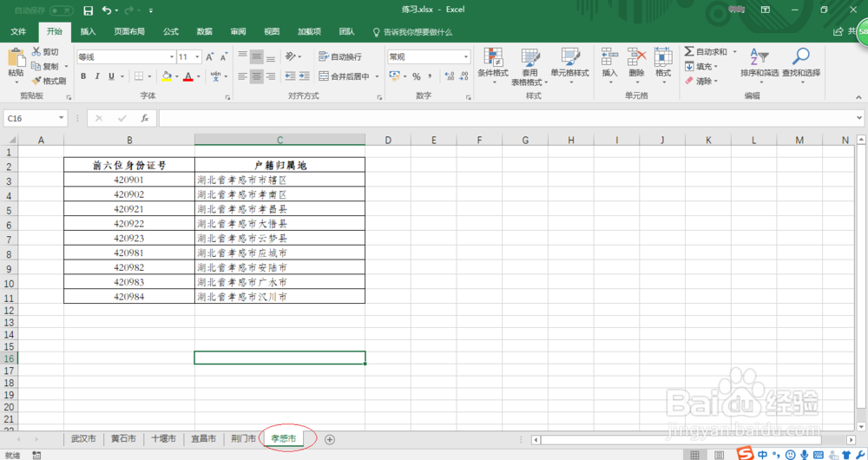Click Merge and Center (合并后居中)

pyautogui.click(x=345, y=76)
